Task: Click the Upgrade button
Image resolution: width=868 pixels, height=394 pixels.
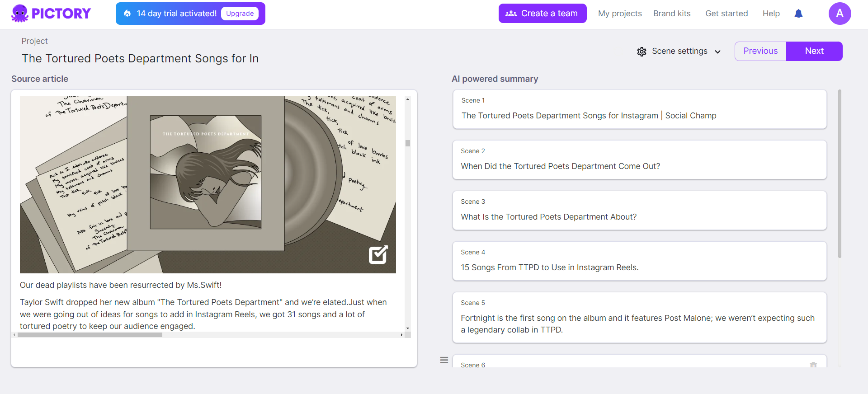Action: click(240, 14)
